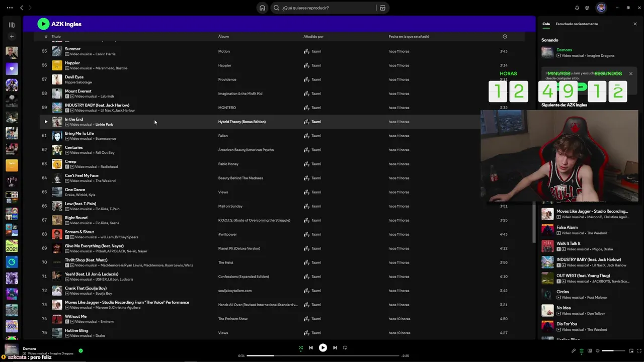This screenshot has height=362, width=644.
Task: Switch to Escuchado recientemente tab
Action: pyautogui.click(x=577, y=24)
